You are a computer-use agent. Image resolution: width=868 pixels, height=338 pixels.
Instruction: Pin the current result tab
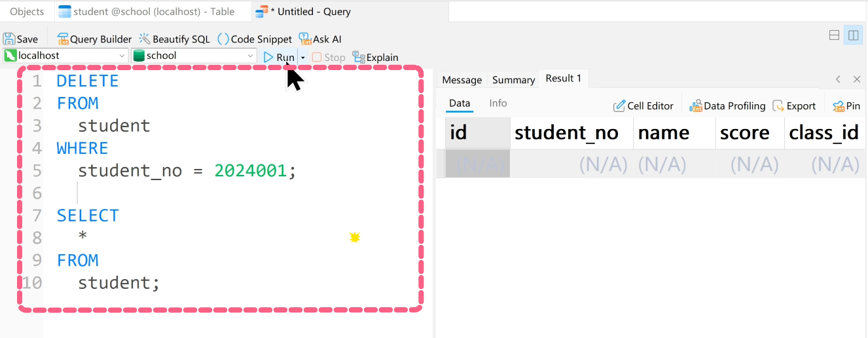pyautogui.click(x=839, y=106)
